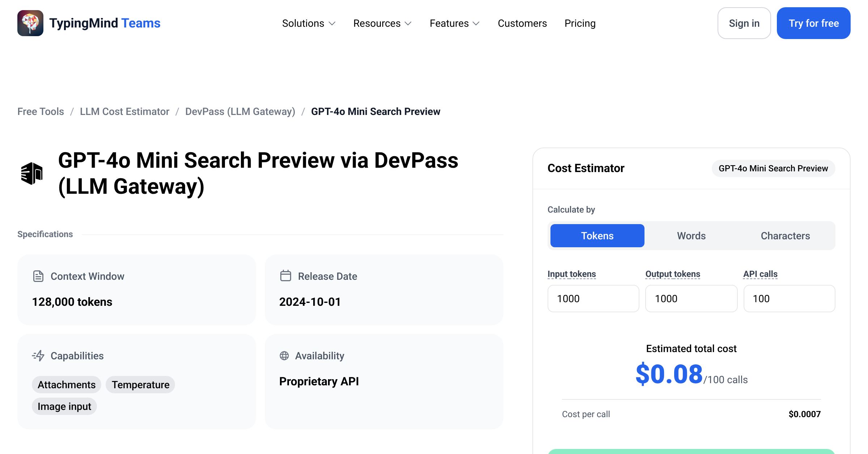The width and height of the screenshot is (868, 454).
Task: Click the TypingMind Teams title text
Action: pyautogui.click(x=105, y=23)
